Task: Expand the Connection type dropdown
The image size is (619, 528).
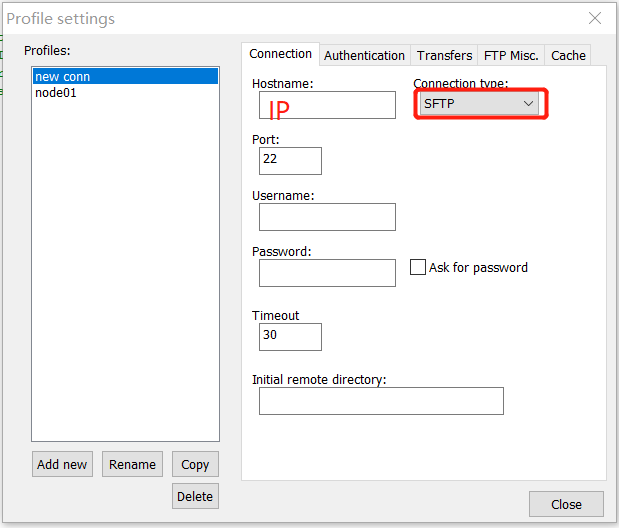Action: click(x=479, y=104)
